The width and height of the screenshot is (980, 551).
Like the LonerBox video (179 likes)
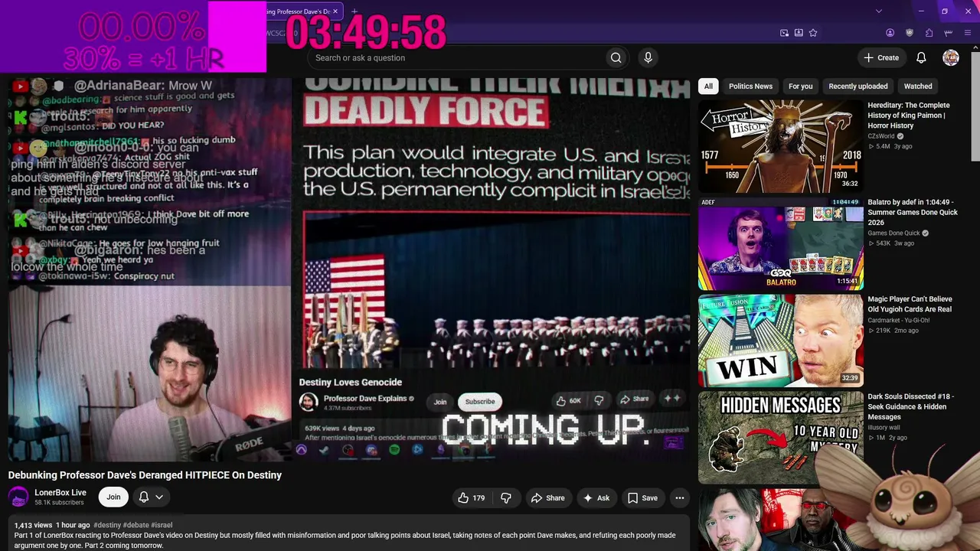coord(472,498)
